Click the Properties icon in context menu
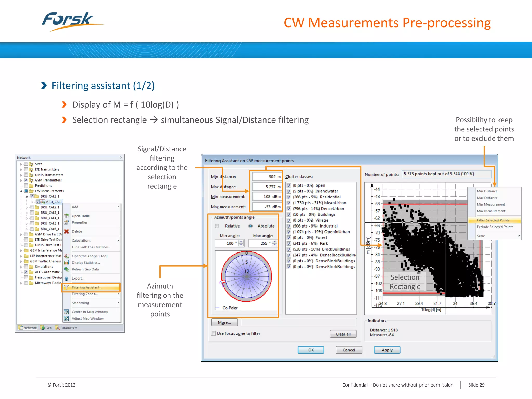Viewport: 532px width, 399px height. 66,223
